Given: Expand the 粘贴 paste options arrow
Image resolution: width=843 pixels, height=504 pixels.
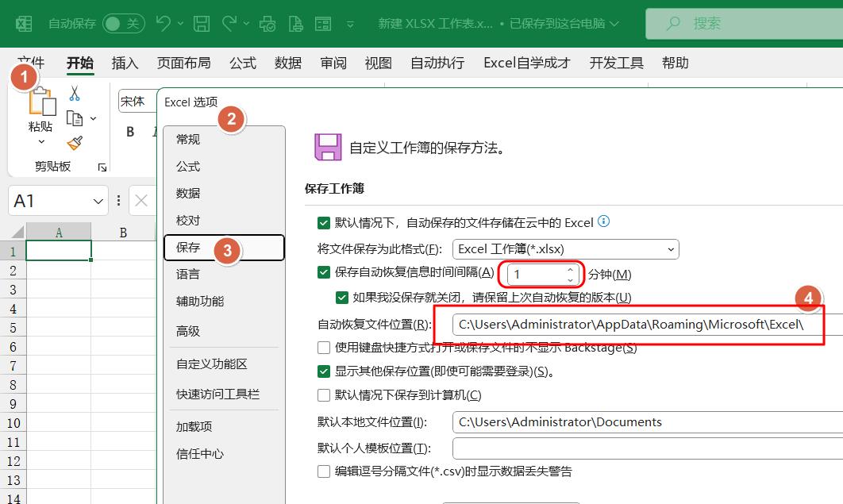Looking at the screenshot, I should [41, 142].
